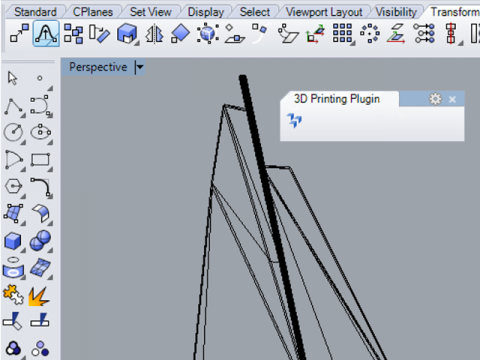This screenshot has height=360, width=480.
Task: Select the Copy objects tool
Action: [73, 33]
